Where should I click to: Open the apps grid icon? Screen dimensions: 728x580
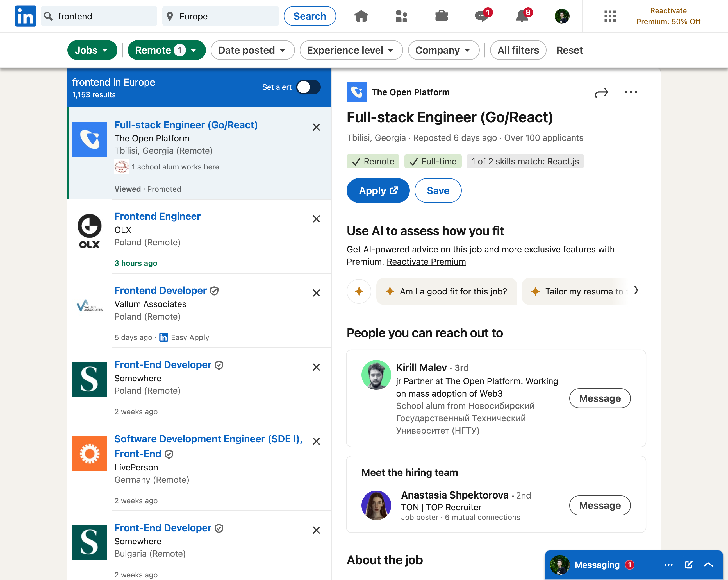[610, 16]
